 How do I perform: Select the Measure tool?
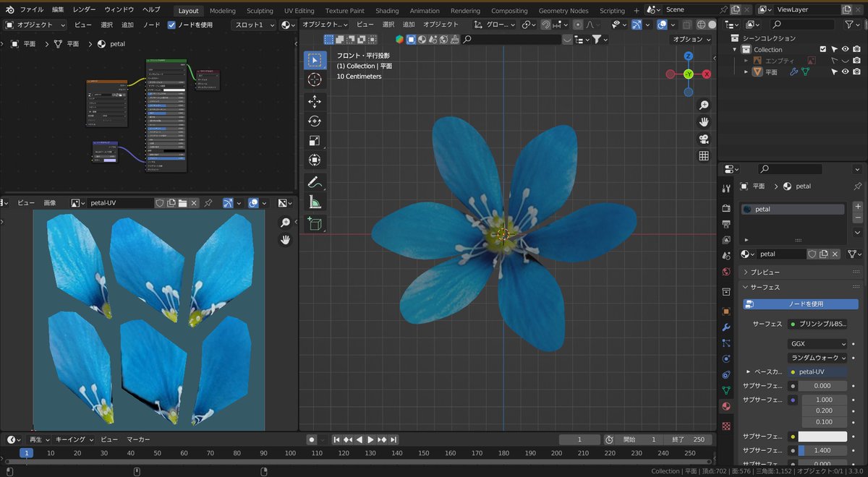coord(315,202)
